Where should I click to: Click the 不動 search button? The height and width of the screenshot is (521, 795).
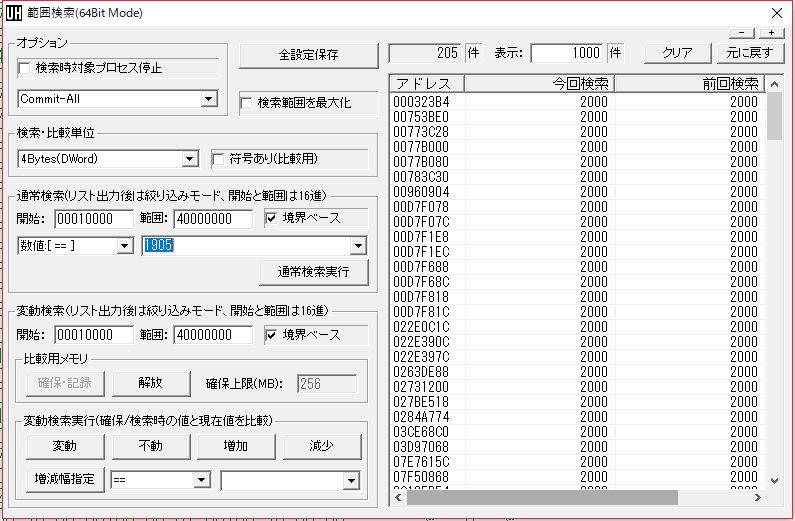151,446
